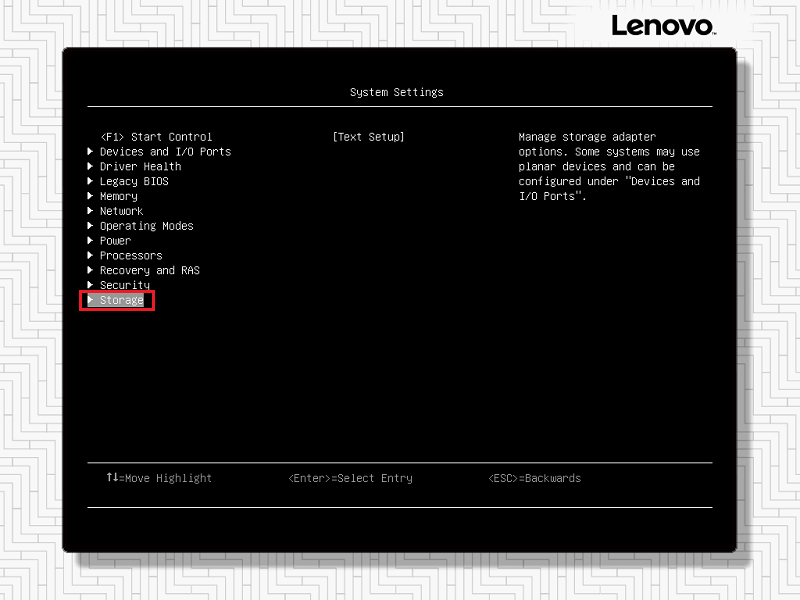800x600 pixels.
Task: Expand the arrow beside Operating Modes
Action: (x=91, y=226)
